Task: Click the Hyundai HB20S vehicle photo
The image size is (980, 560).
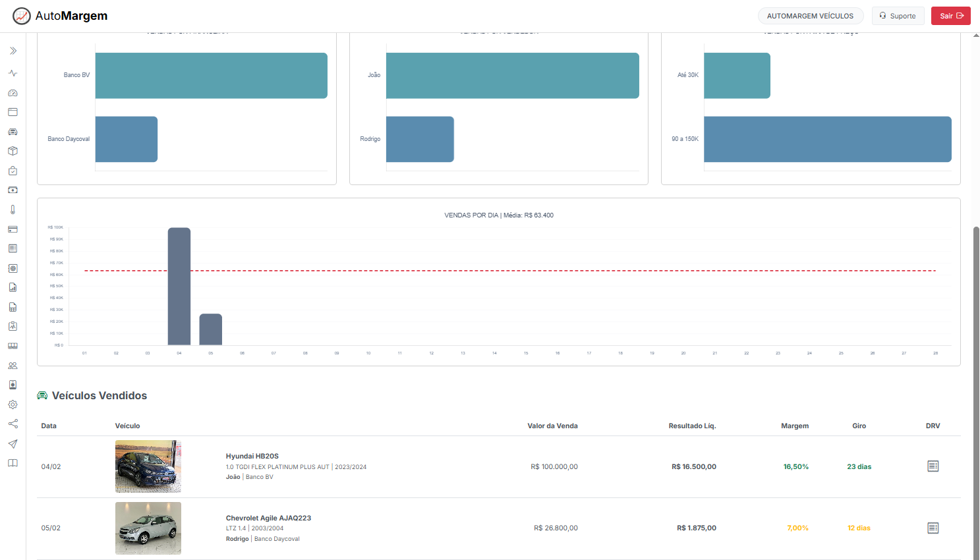Action: pos(148,466)
